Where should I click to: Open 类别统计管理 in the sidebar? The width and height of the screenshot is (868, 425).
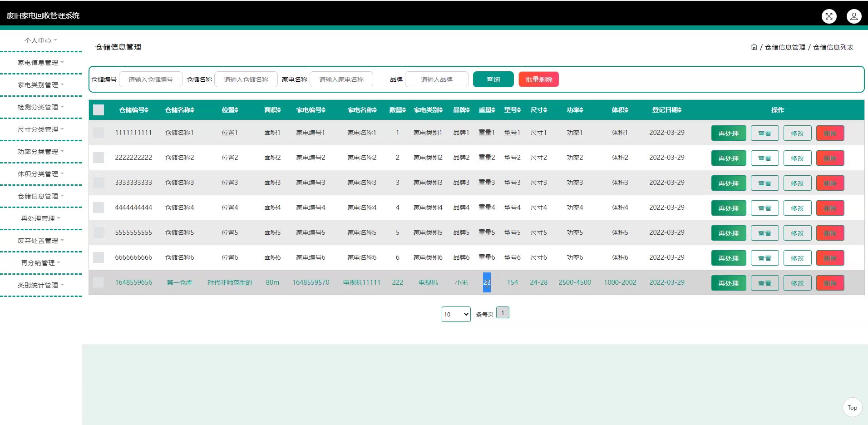click(40, 285)
